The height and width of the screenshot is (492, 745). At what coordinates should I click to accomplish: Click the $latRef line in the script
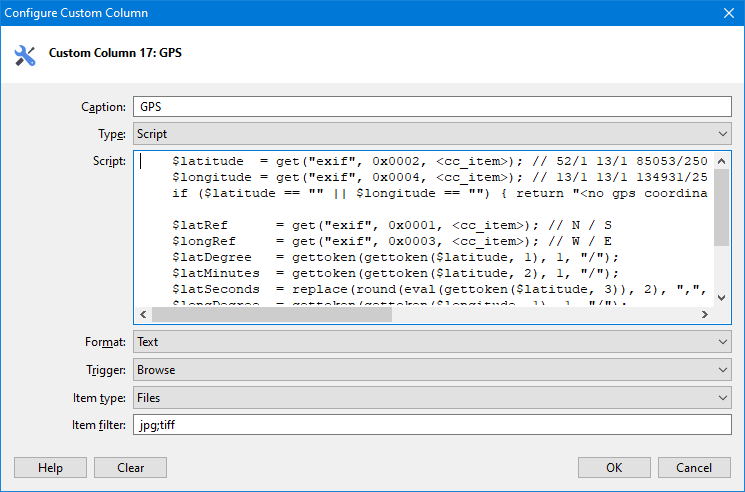392,226
